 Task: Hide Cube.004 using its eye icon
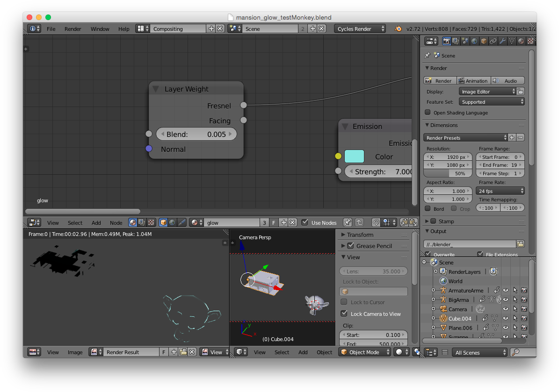coord(506,319)
